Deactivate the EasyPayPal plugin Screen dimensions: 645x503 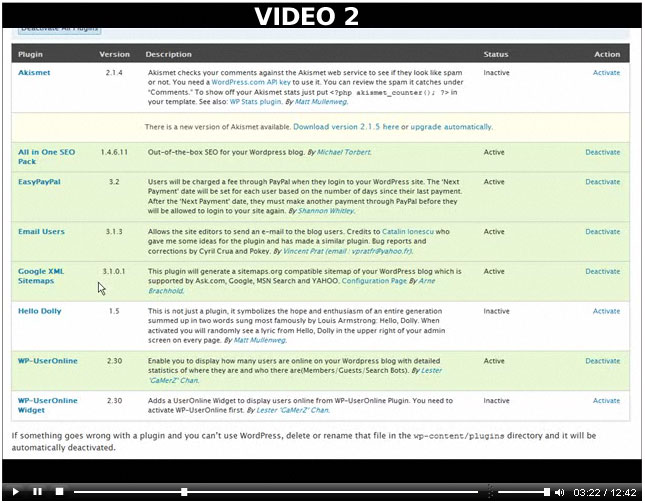[x=603, y=181]
